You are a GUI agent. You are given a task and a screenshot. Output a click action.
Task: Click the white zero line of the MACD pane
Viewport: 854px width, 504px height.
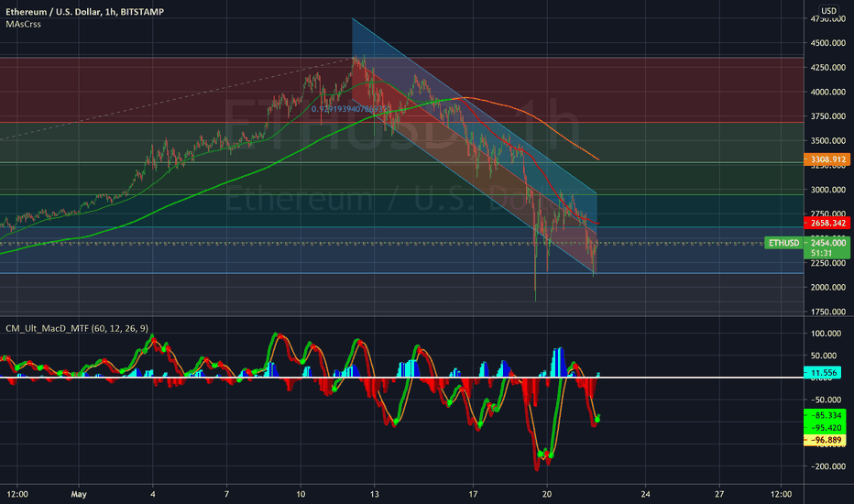click(x=401, y=377)
